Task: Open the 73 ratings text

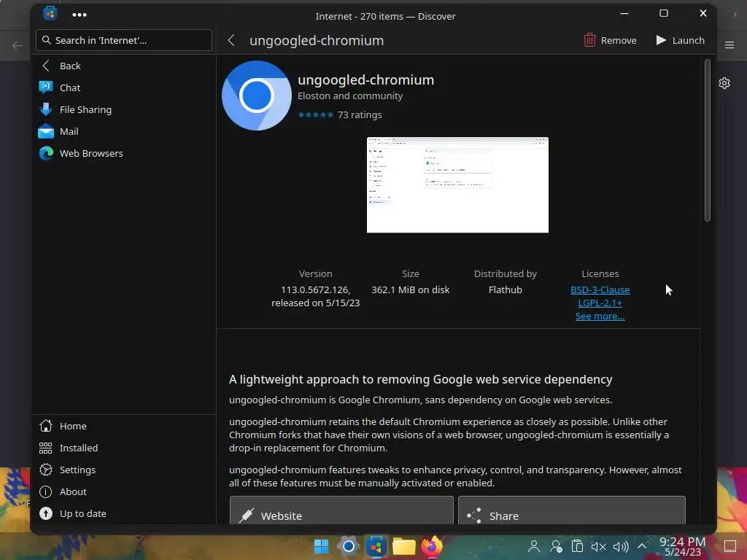Action: (360, 114)
